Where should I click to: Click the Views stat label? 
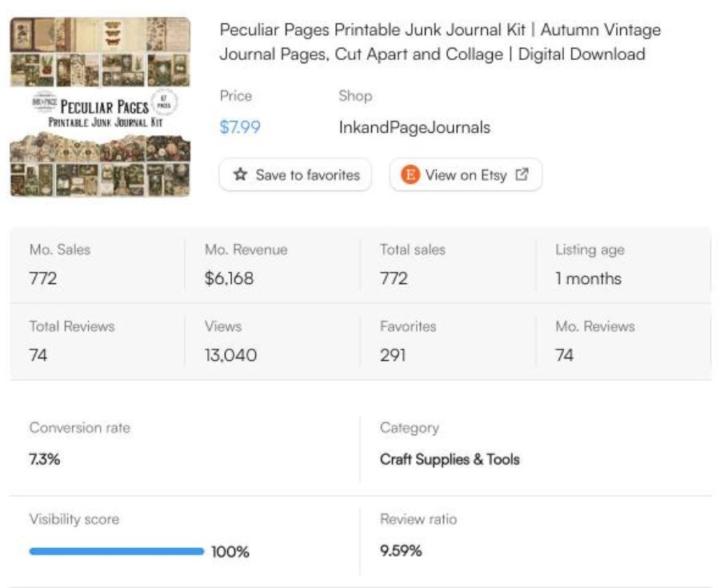tap(222, 326)
